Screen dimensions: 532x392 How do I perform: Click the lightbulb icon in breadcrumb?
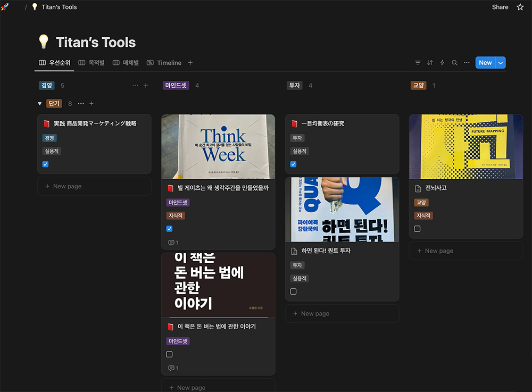(35, 7)
